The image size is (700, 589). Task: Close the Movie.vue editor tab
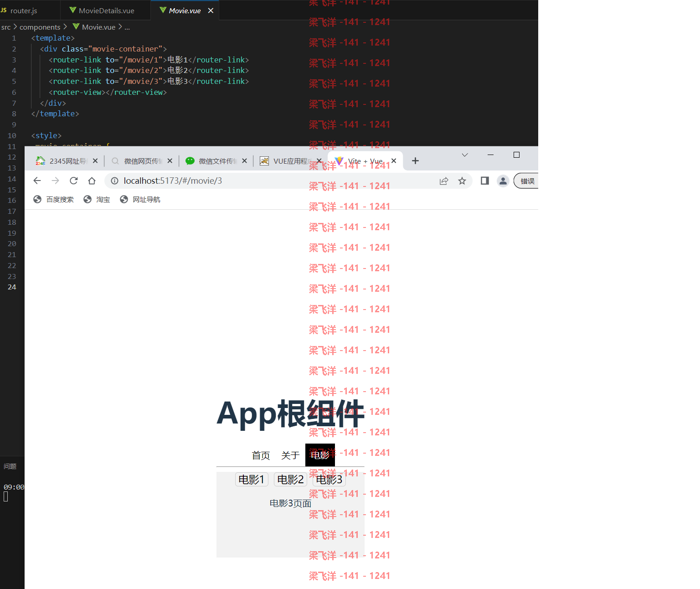[211, 10]
